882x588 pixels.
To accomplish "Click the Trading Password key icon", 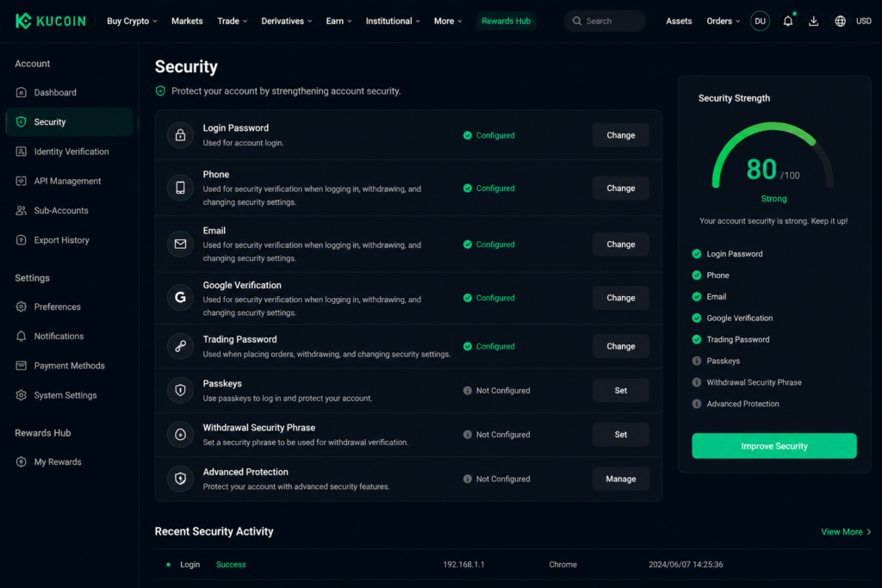I will [180, 346].
